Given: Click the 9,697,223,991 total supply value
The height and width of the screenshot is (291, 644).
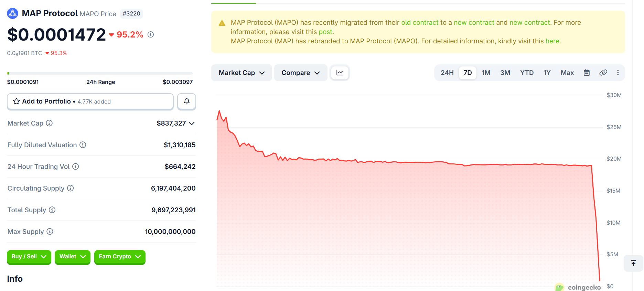Looking at the screenshot, I should click(x=174, y=210).
